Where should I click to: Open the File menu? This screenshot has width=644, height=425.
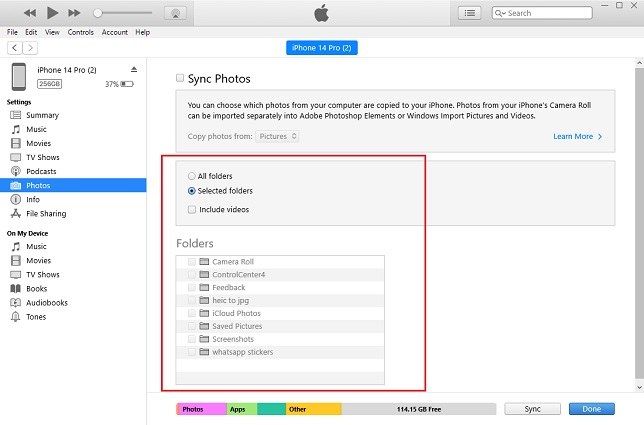click(12, 32)
